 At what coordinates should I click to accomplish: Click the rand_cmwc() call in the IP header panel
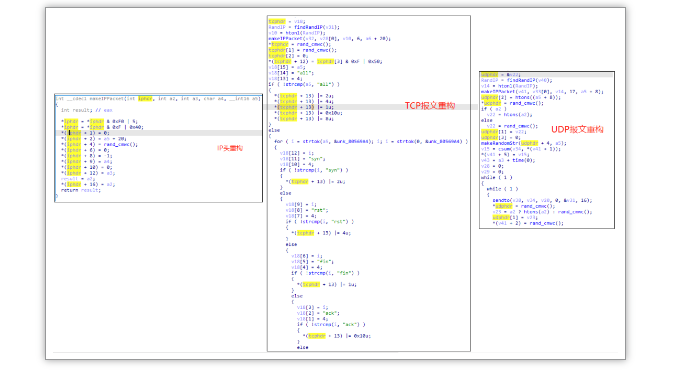point(121,144)
